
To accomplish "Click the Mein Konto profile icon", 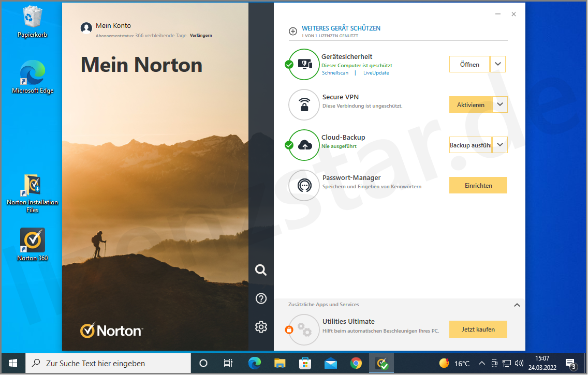I will (x=86, y=27).
